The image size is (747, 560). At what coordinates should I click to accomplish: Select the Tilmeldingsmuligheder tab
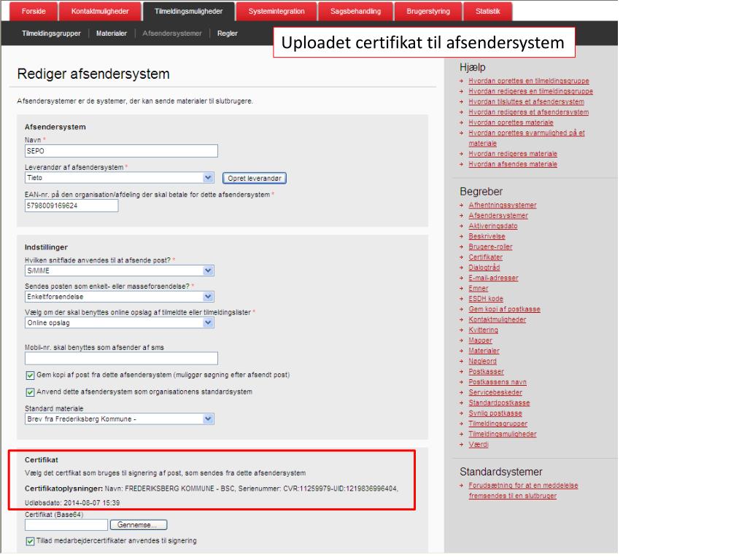click(x=189, y=12)
